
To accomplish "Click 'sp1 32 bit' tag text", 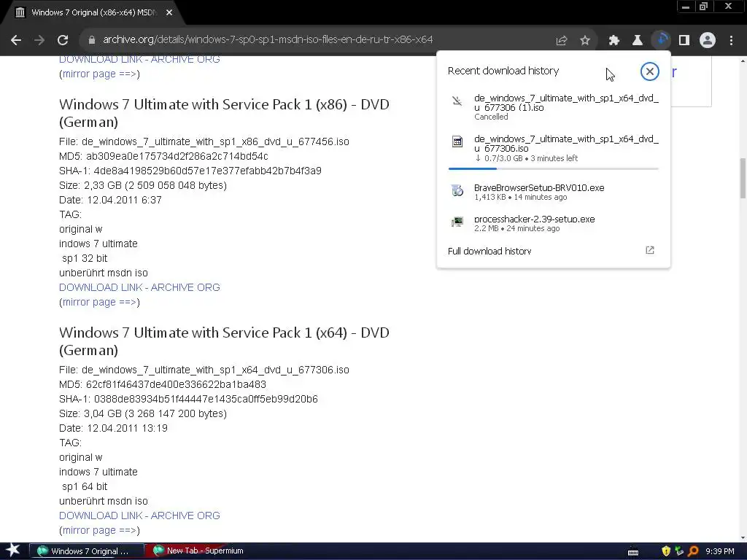I will click(x=85, y=258).
